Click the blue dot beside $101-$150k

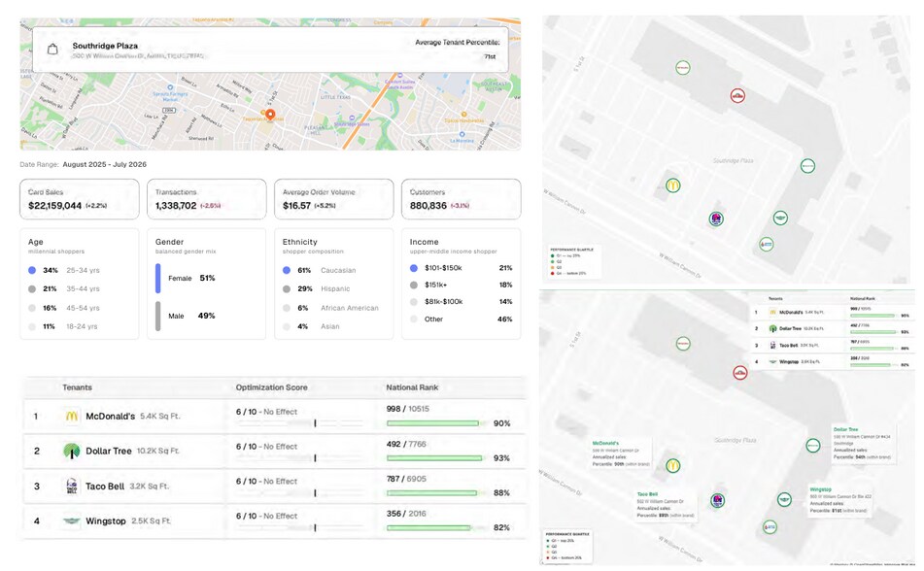(x=414, y=268)
